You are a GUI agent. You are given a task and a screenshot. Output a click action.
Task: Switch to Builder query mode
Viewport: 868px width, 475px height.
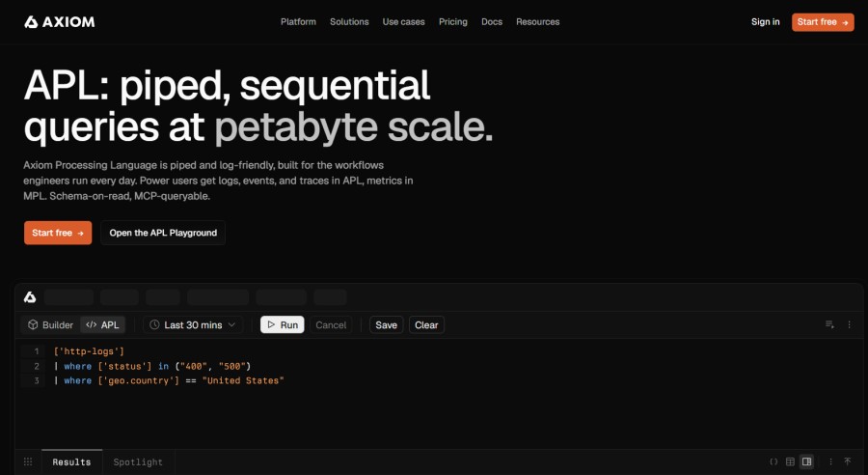pos(50,324)
